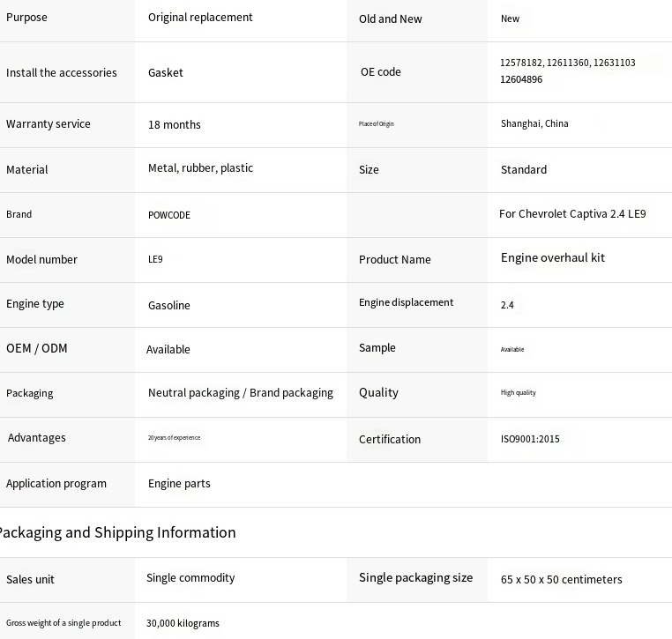The height and width of the screenshot is (639, 672).
Task: Click the LE9 model number value
Action: tap(155, 260)
